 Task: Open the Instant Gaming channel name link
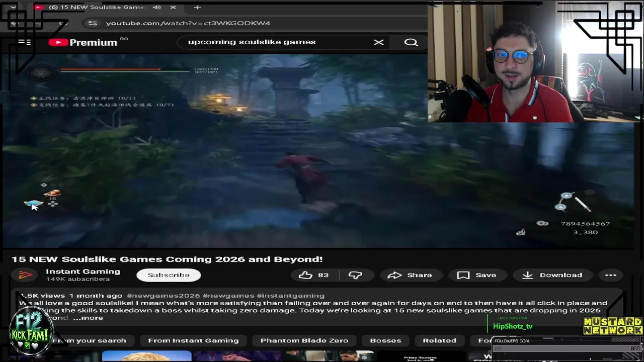(x=83, y=271)
